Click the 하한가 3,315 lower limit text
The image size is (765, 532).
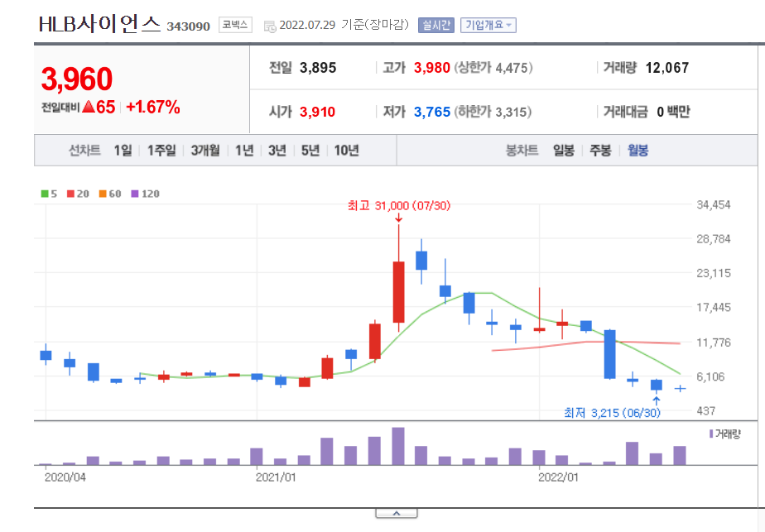coord(493,113)
